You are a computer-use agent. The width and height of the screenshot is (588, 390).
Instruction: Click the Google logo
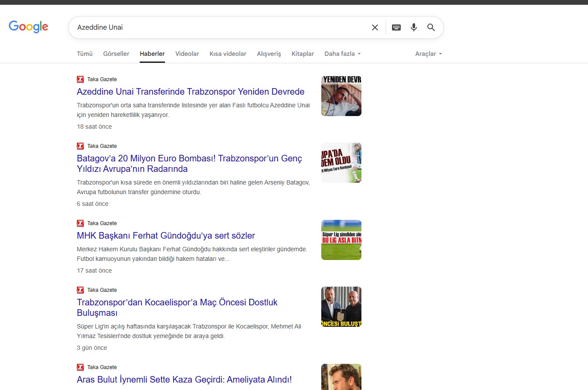[x=28, y=27]
